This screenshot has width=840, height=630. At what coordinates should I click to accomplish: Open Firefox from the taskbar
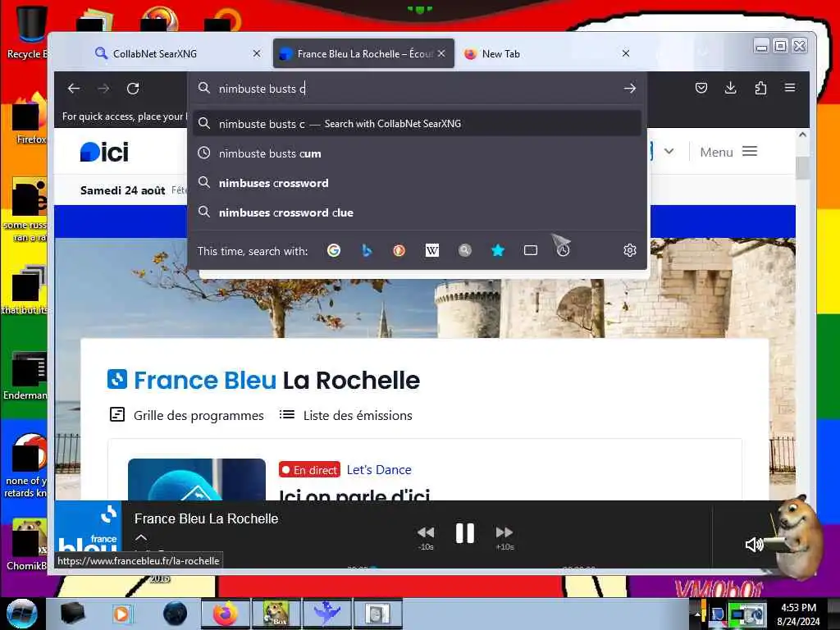tap(225, 614)
